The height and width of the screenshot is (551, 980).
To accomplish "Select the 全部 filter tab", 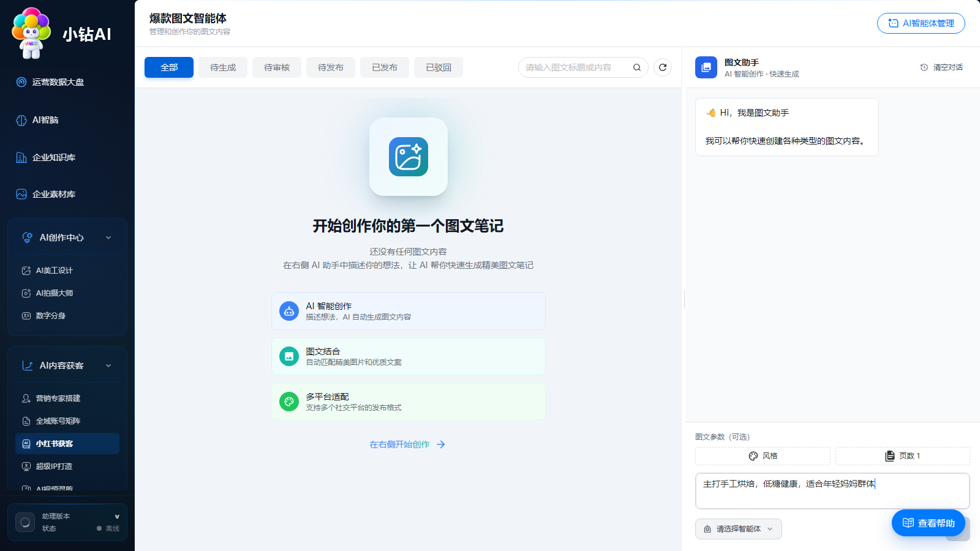I will click(169, 67).
